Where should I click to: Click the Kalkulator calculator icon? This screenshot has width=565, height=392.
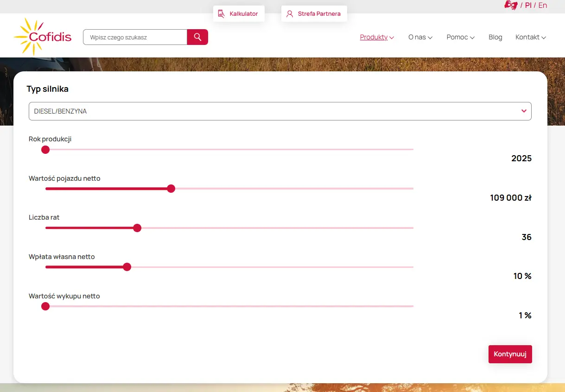pos(222,14)
